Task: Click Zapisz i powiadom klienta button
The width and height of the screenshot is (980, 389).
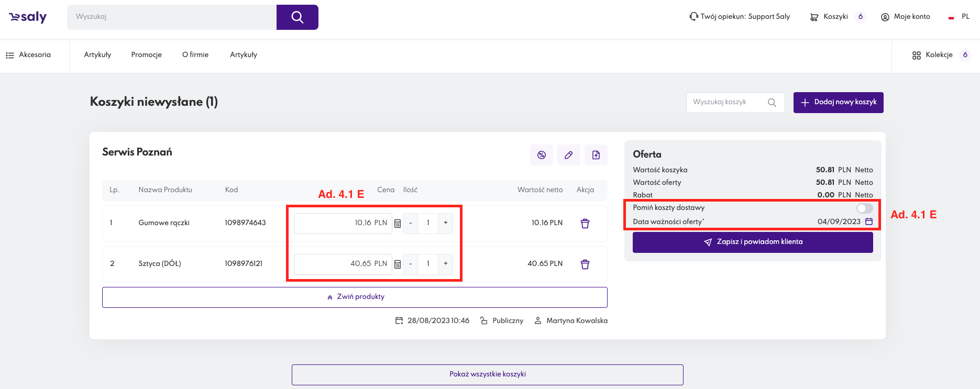Action: pyautogui.click(x=753, y=242)
